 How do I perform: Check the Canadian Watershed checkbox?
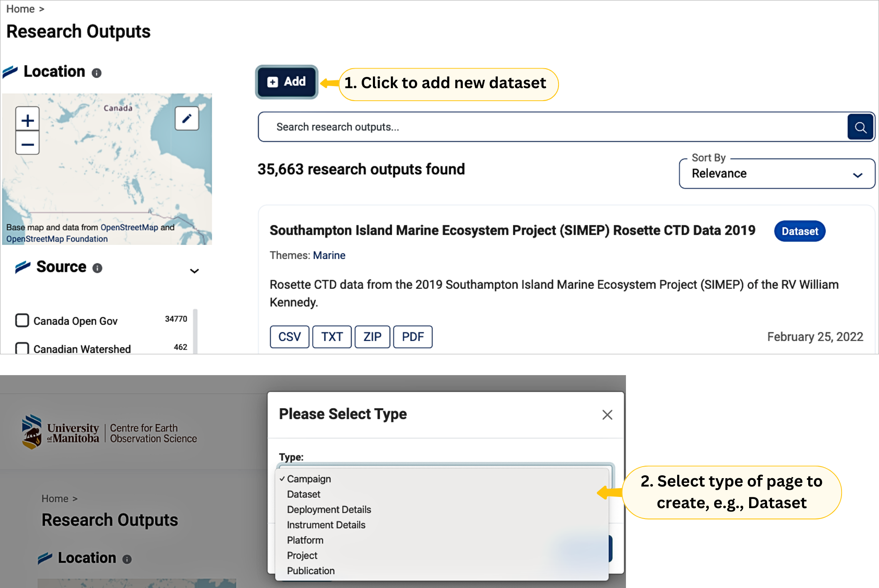tap(22, 348)
